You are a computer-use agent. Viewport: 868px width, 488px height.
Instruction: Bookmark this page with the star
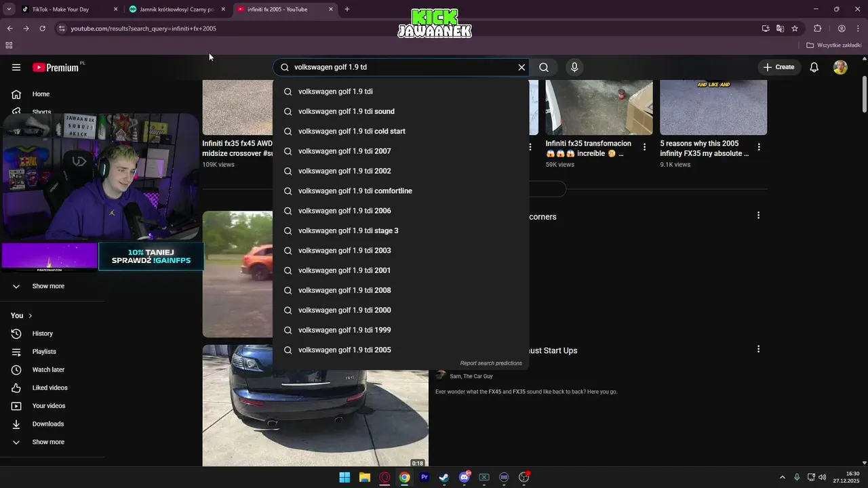(x=795, y=28)
